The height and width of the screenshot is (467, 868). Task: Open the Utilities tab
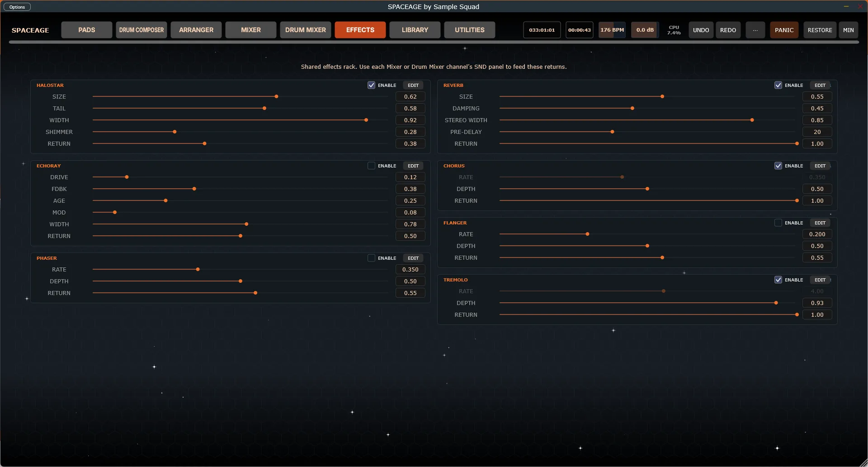[470, 30]
